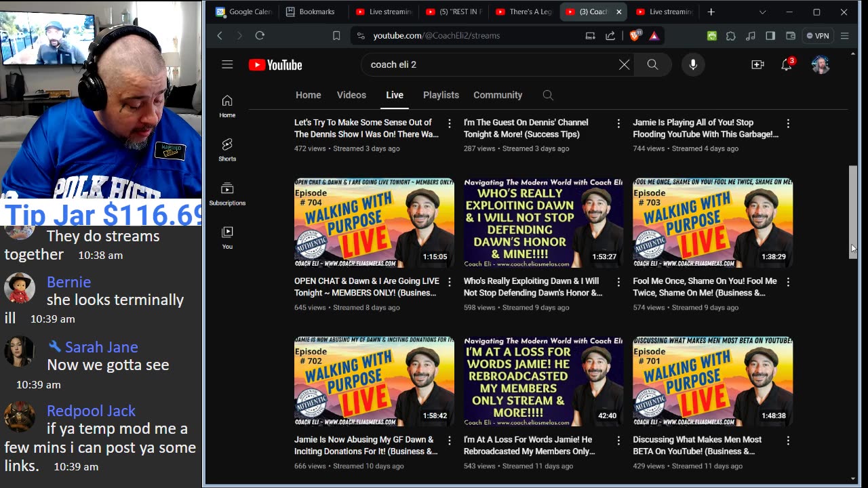Toggle the Brave VPN button
Viewport: 868px width, 488px height.
(818, 36)
